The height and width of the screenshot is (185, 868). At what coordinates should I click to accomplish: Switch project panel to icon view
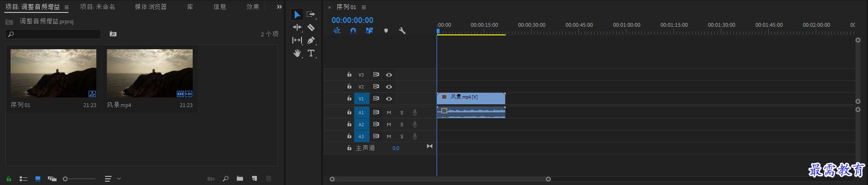point(37,179)
